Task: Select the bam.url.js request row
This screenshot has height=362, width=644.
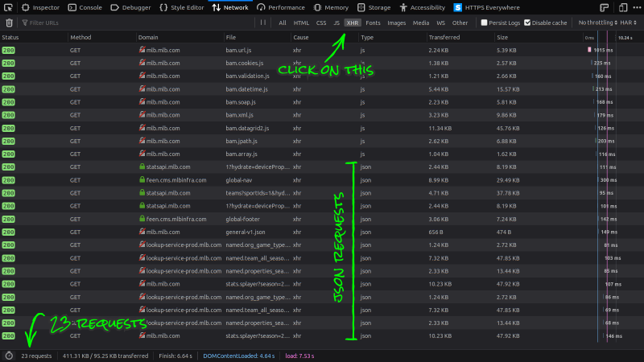Action: point(322,50)
